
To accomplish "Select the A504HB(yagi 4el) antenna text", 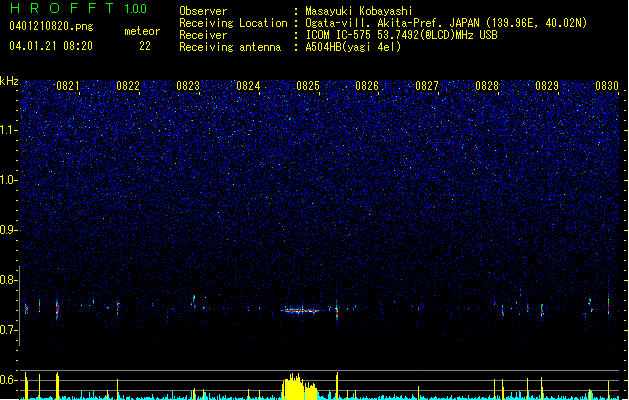I will coord(353,47).
